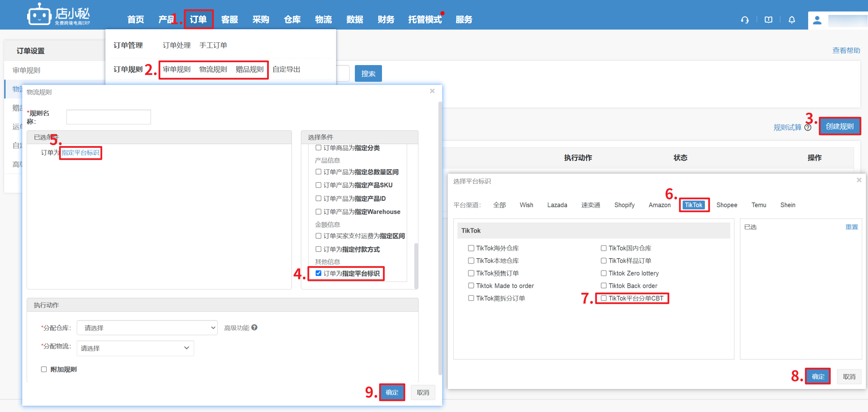Check TikTok平台分单CBT option
This screenshot has width=868, height=412.
coord(604,298)
